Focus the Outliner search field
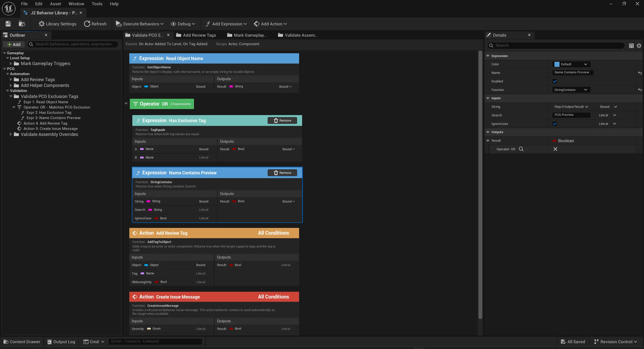This screenshot has height=349, width=644. click(73, 44)
